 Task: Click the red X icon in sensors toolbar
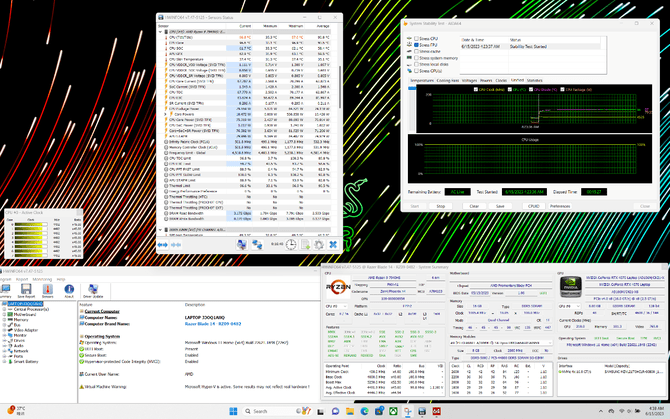tap(333, 244)
